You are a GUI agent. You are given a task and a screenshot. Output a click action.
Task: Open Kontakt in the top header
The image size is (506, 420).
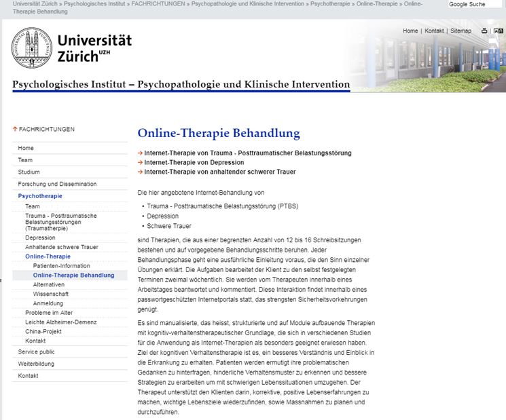click(x=434, y=31)
